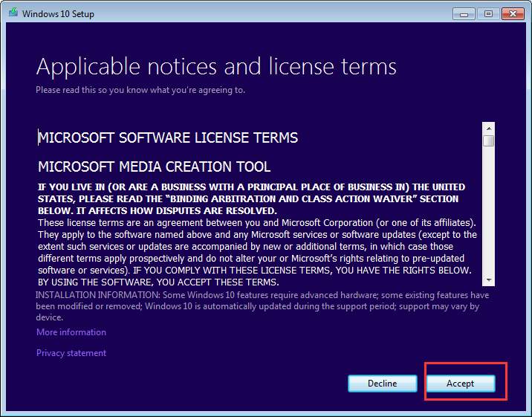Click the Please read this subtitle text
This screenshot has height=417, width=532.
pos(140,90)
